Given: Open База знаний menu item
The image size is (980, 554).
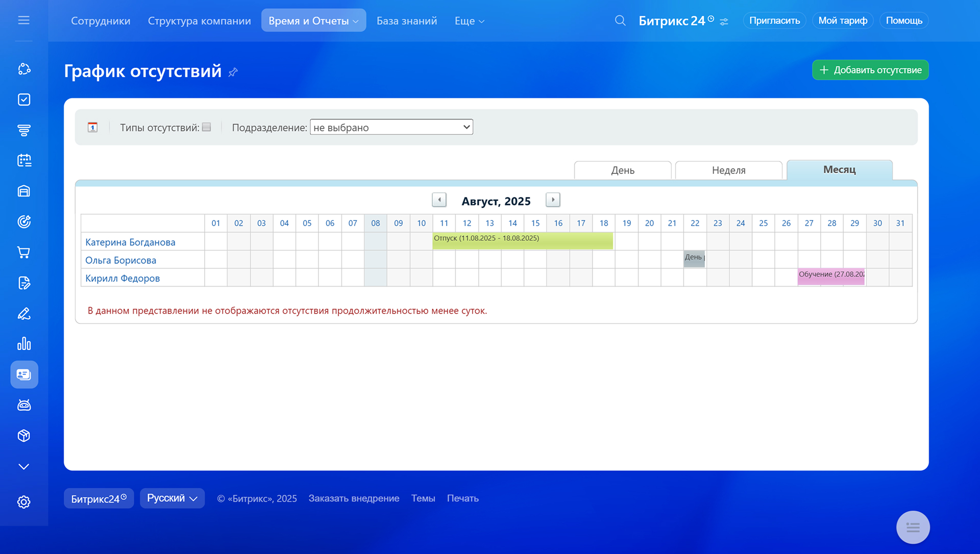Looking at the screenshot, I should pyautogui.click(x=407, y=21).
